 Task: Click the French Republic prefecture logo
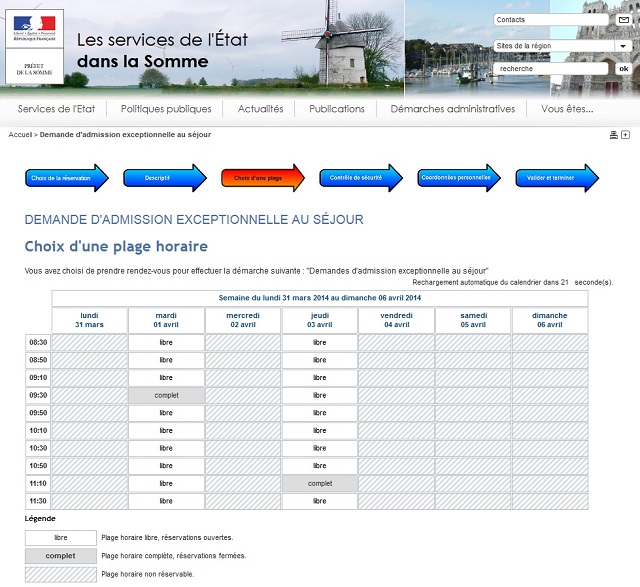pyautogui.click(x=33, y=45)
